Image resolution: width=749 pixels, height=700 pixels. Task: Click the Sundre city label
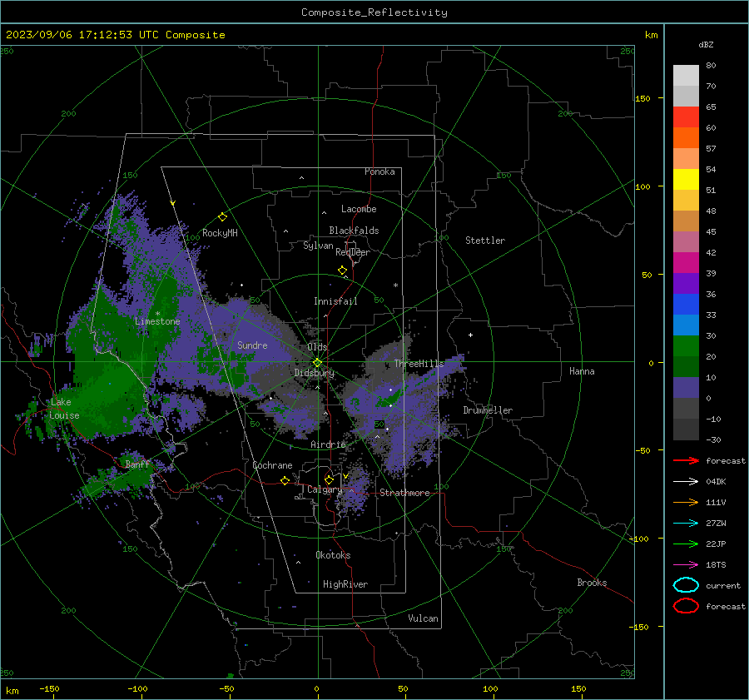pos(252,345)
